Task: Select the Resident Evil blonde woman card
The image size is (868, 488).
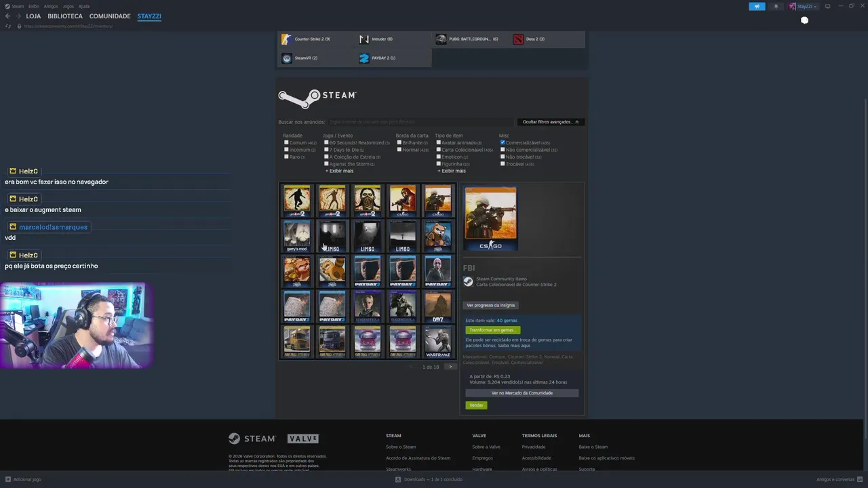Action: coord(368,306)
